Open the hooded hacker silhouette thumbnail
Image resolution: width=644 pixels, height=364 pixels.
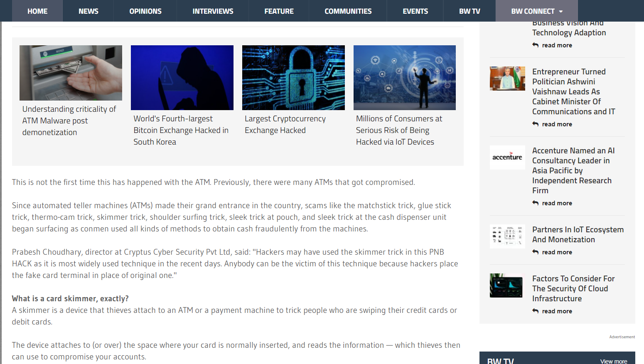coord(182,78)
